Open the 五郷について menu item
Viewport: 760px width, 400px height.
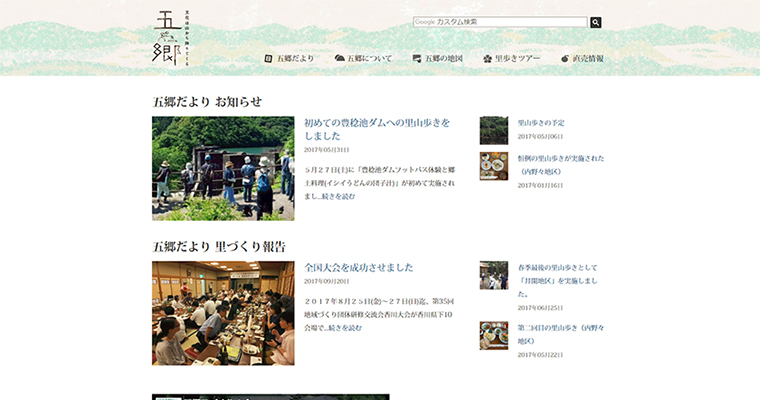(x=369, y=58)
